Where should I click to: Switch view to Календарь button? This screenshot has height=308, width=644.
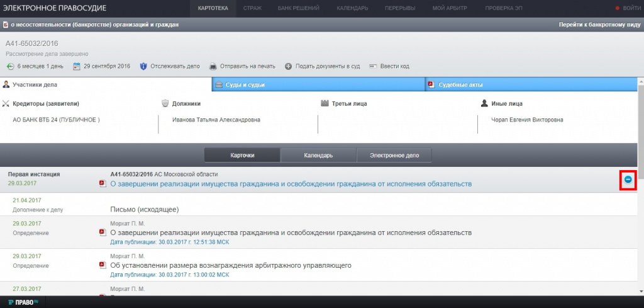pos(318,156)
